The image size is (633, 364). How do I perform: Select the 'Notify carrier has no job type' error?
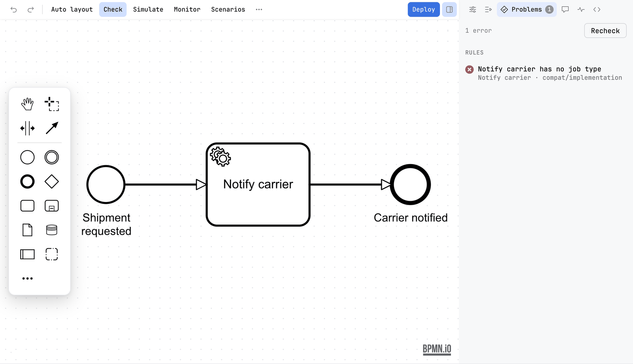pos(546,73)
